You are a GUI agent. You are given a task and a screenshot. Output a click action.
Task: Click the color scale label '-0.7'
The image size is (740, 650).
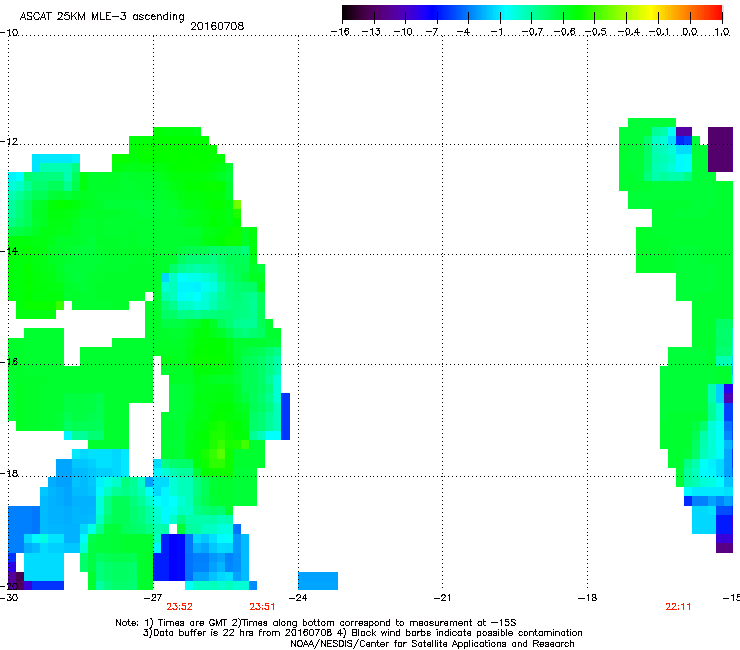coord(532,32)
